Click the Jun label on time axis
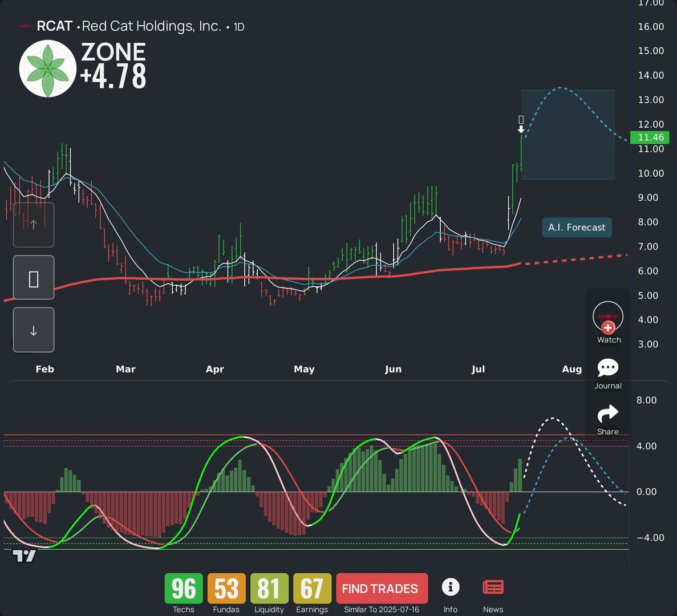 (x=394, y=369)
